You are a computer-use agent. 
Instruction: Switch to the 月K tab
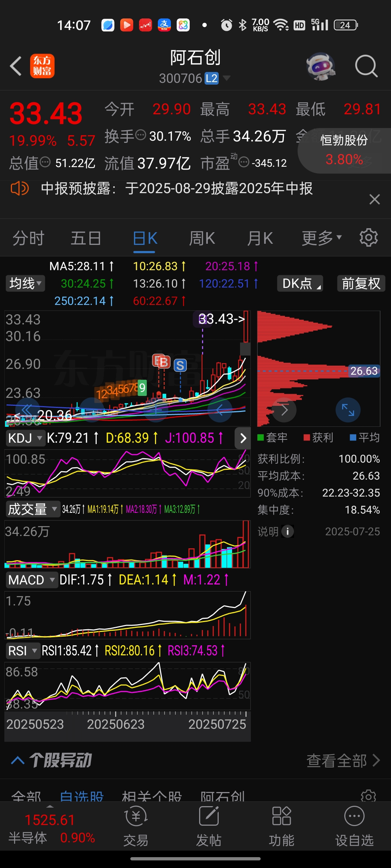tap(260, 238)
